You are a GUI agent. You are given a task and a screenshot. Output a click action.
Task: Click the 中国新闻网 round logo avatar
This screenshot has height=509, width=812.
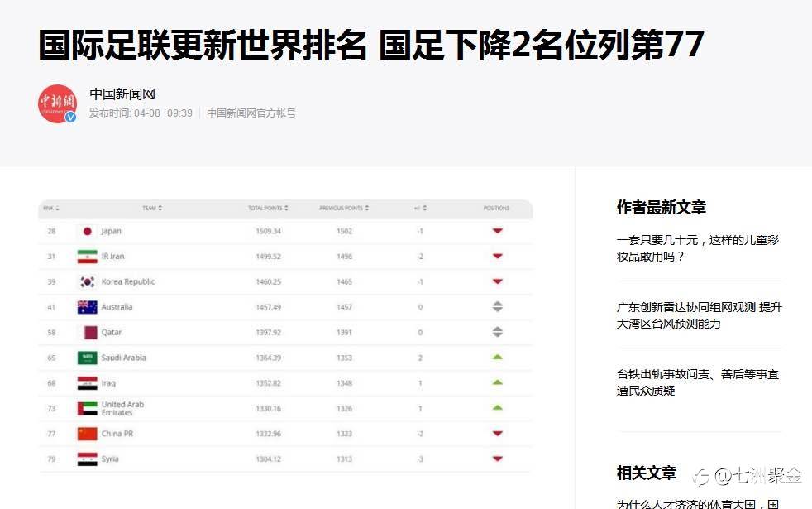point(58,103)
